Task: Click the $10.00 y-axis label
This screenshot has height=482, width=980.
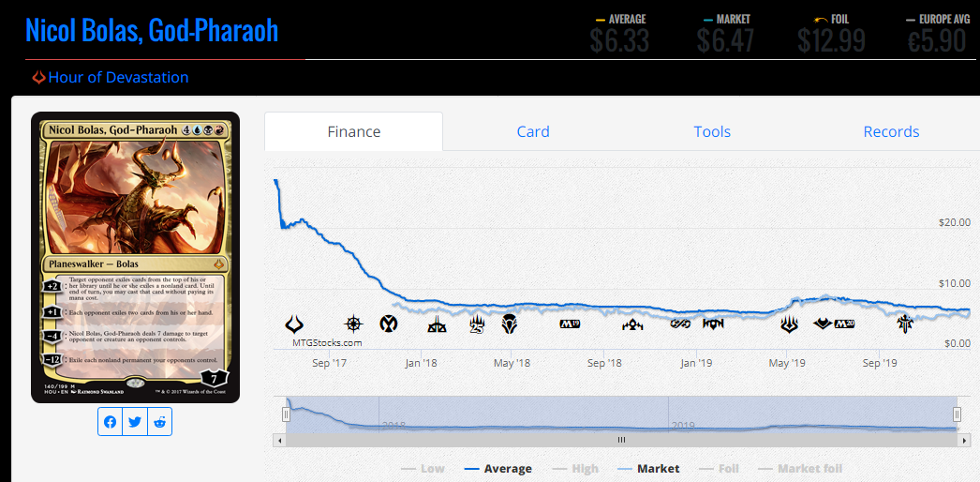Action: click(955, 283)
